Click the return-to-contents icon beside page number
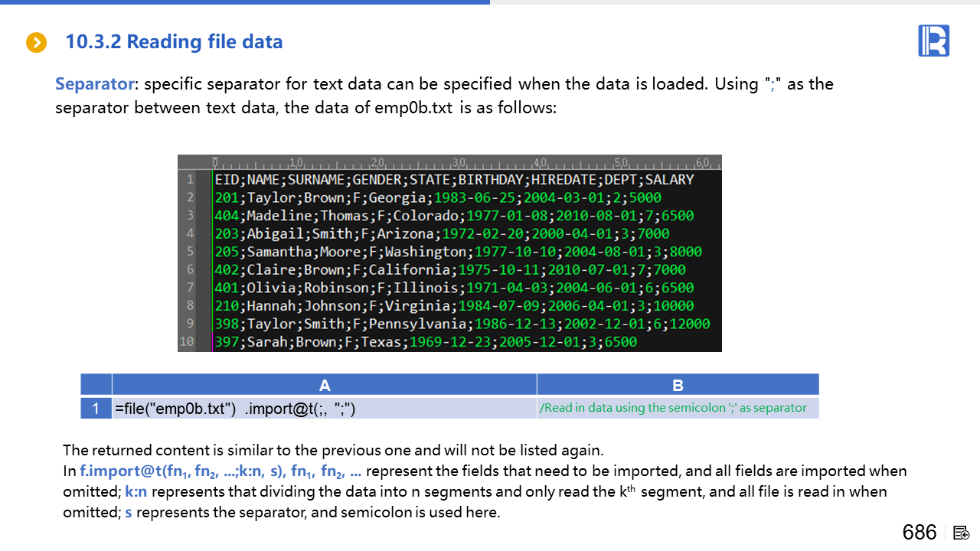 click(x=962, y=533)
